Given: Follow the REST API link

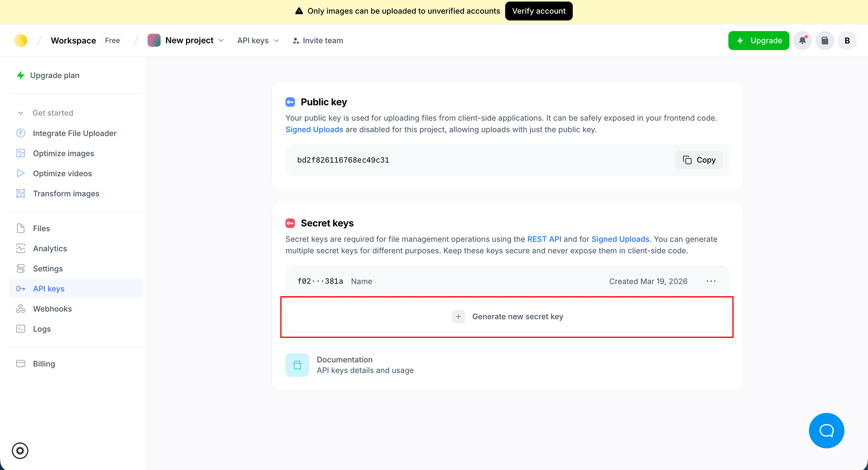Looking at the screenshot, I should tap(544, 239).
